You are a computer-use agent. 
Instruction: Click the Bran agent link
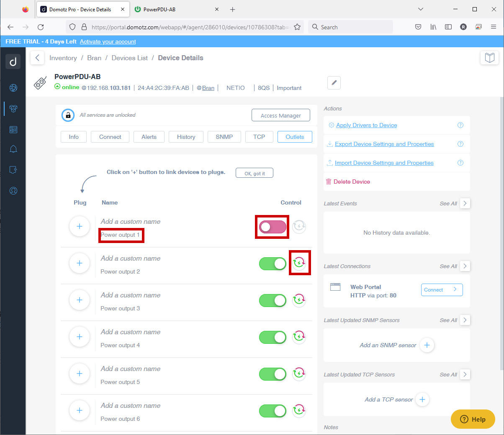point(208,88)
